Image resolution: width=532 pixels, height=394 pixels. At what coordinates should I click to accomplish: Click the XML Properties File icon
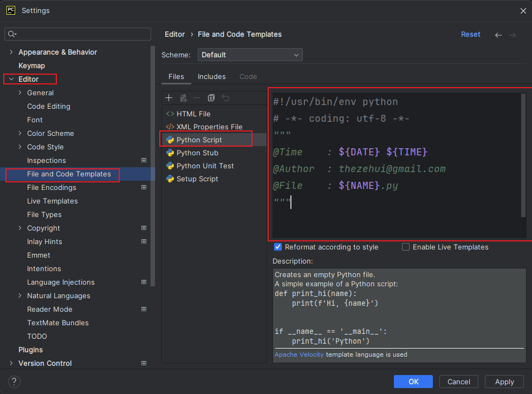(x=170, y=127)
